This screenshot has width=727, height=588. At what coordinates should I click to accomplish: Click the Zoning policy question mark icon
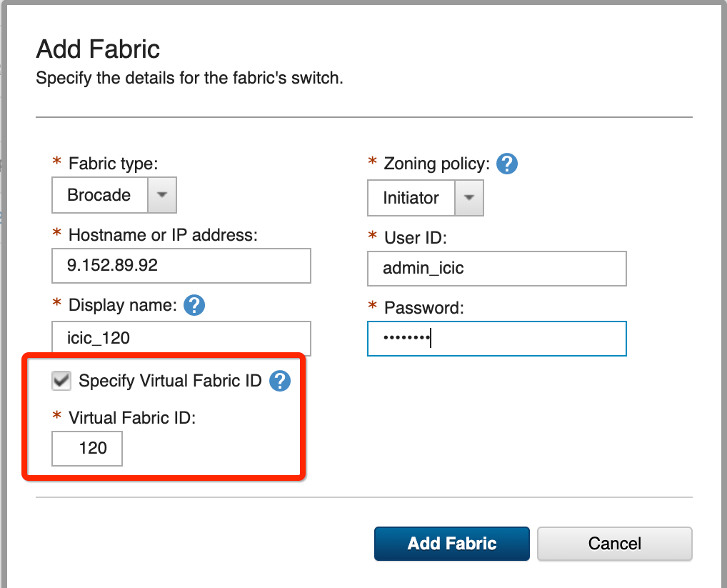coord(506,164)
